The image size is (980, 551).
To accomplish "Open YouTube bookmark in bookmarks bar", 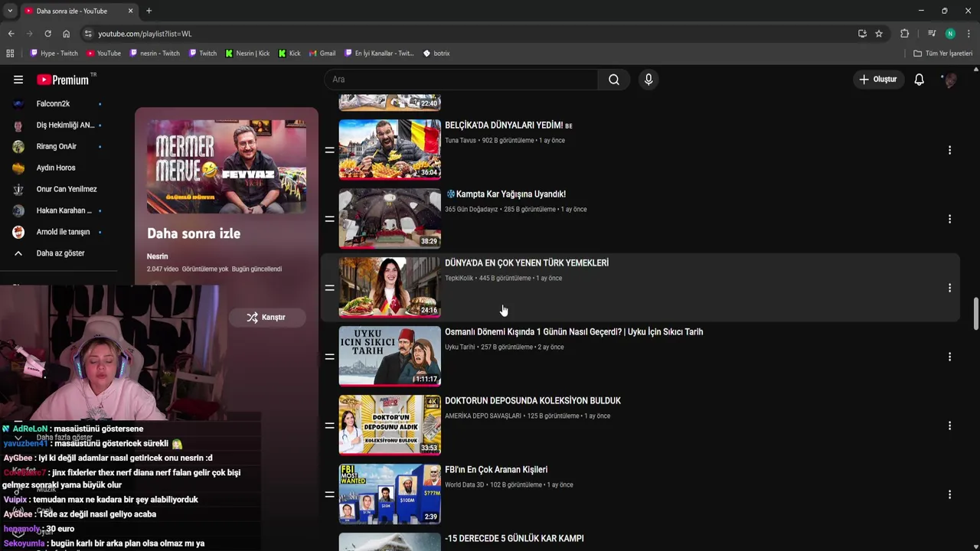I will [x=103, y=54].
